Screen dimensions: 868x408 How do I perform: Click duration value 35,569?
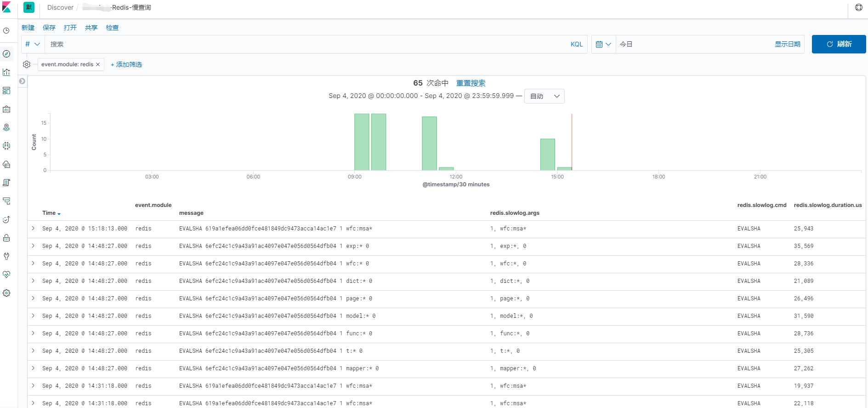(x=804, y=246)
